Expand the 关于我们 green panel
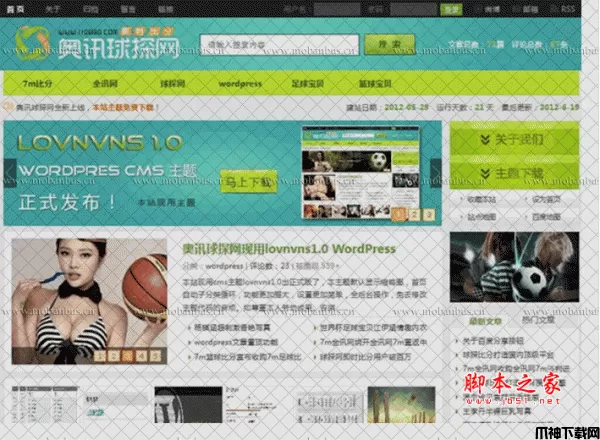Screen dimensions: 600x440 [514, 139]
